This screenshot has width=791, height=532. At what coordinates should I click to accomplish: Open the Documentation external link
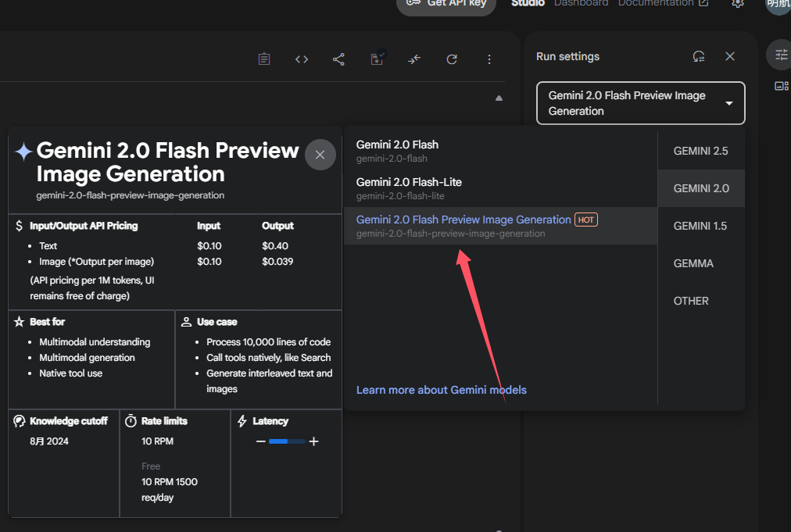pos(663,4)
